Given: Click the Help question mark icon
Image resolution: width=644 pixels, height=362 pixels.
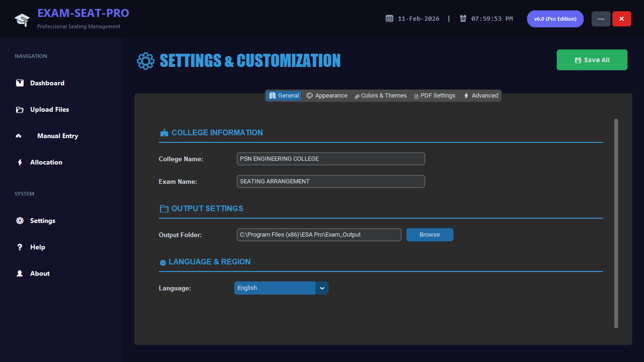Looking at the screenshot, I should click(20, 247).
